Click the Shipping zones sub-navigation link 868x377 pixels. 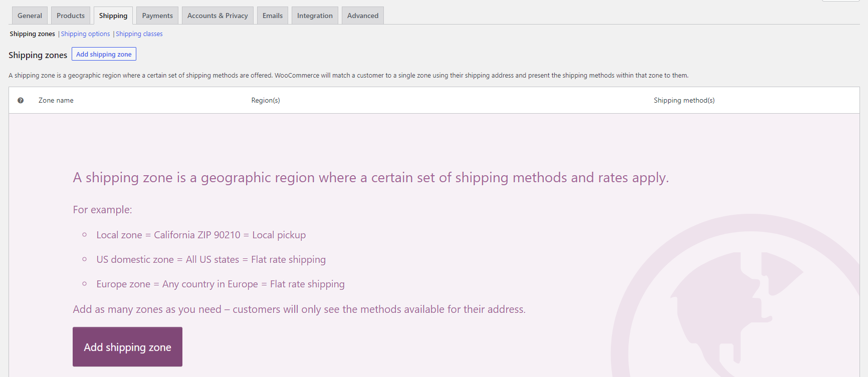(x=33, y=34)
